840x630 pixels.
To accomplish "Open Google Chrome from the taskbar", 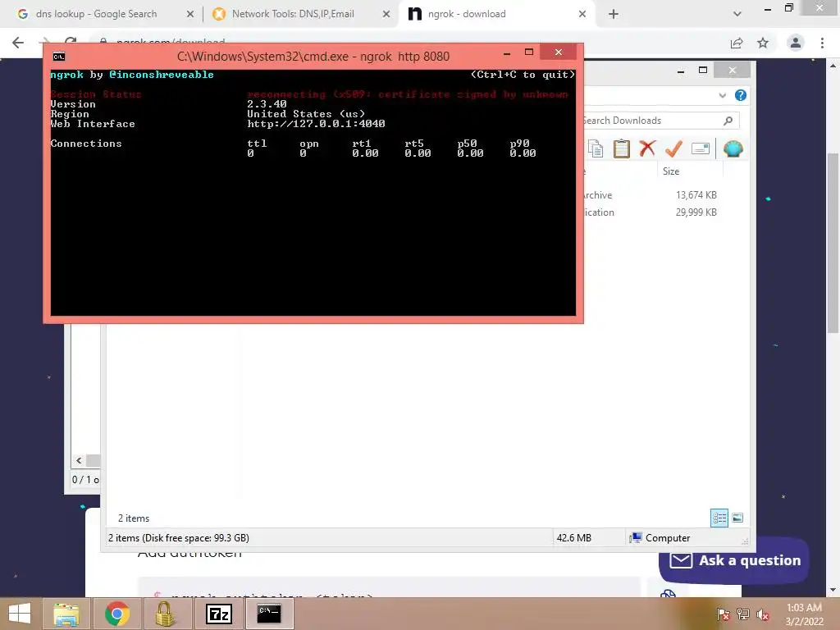I will point(117,614).
